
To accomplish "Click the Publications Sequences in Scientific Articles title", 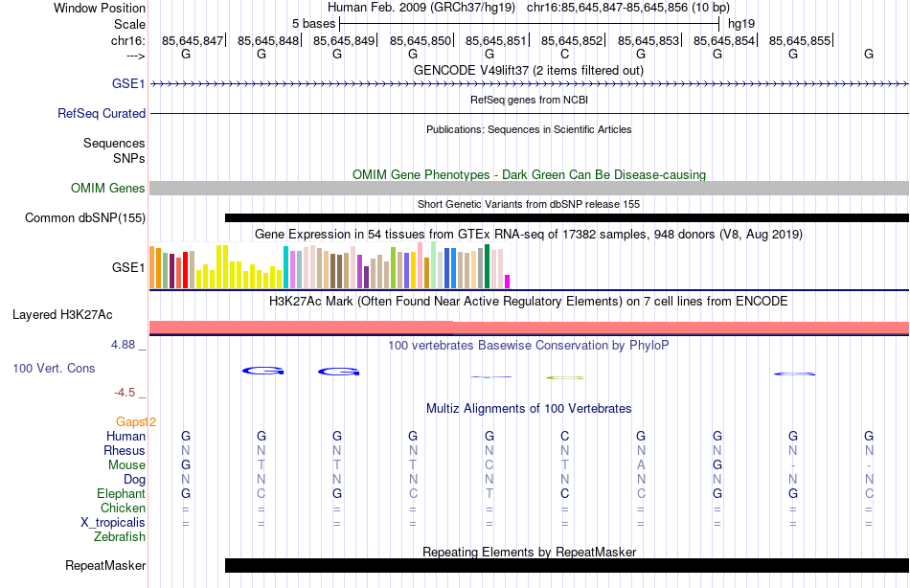I will [529, 129].
